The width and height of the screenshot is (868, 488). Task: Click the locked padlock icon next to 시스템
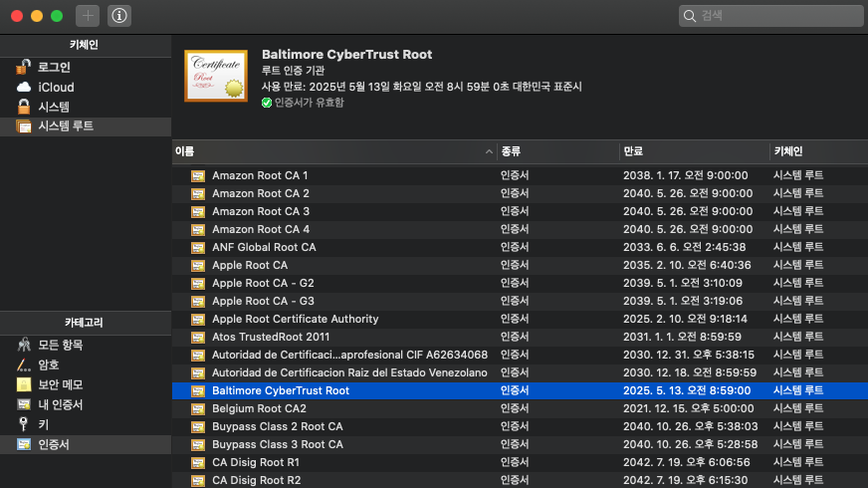(23, 107)
